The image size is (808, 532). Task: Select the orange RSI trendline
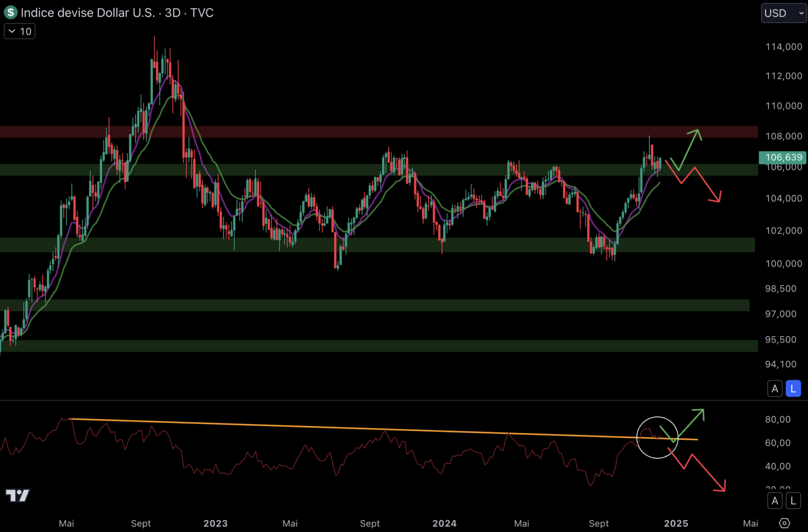(x=385, y=428)
